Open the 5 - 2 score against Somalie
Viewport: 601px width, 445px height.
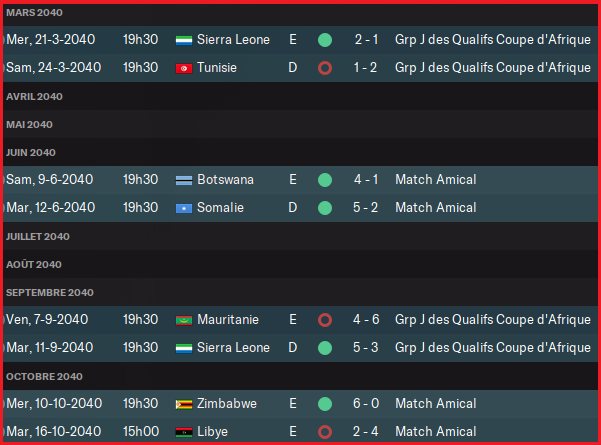[365, 208]
